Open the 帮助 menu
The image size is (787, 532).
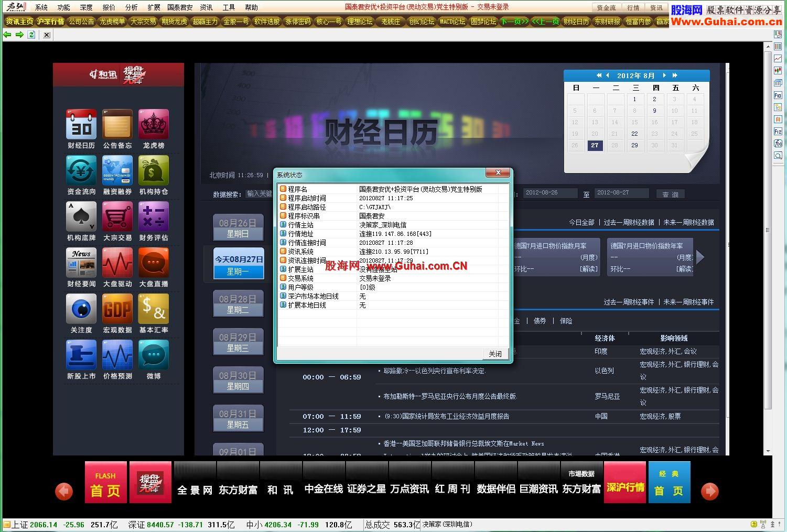click(x=252, y=7)
